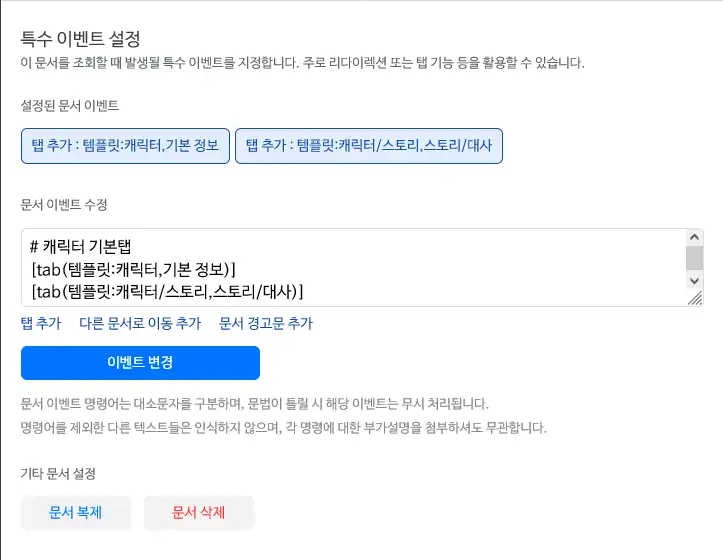Click the '[tab(템플릿:캐릭터/스토리,스토리/대사)]' textarea line

(167, 291)
